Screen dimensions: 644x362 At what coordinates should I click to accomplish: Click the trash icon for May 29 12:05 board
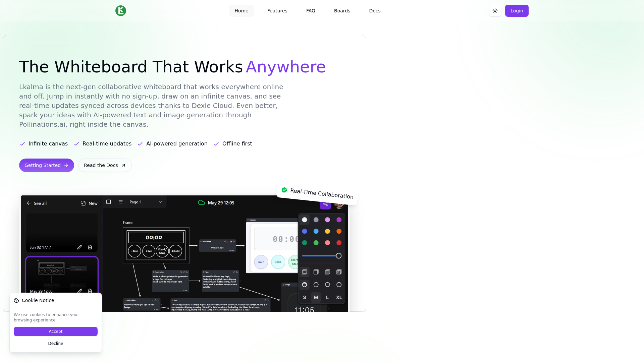coord(90,291)
